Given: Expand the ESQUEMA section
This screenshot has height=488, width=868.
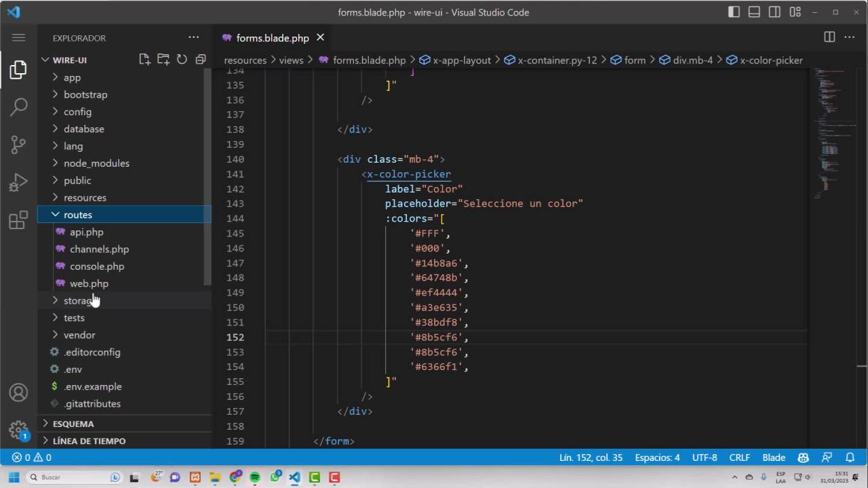Looking at the screenshot, I should coord(124,424).
